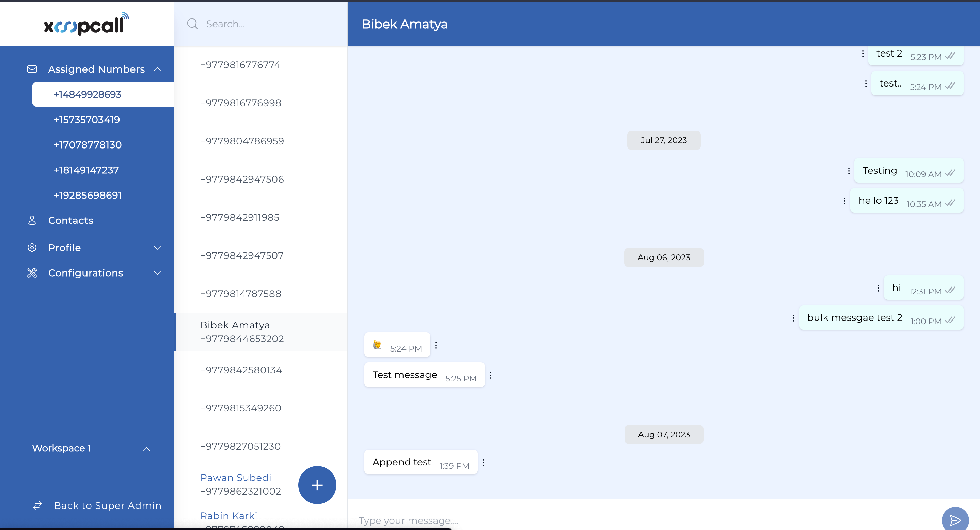Open the Workspace 1 switcher

tap(91, 448)
